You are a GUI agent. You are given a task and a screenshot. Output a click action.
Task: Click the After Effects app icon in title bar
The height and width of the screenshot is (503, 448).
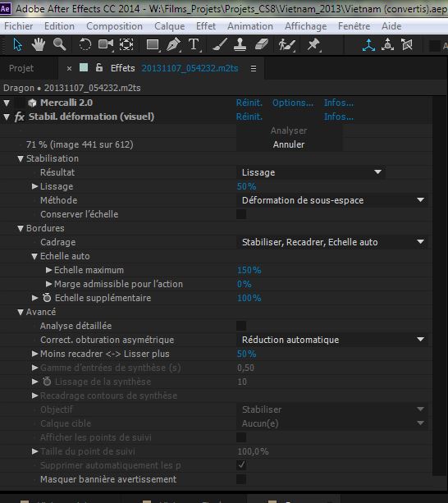click(5, 8)
